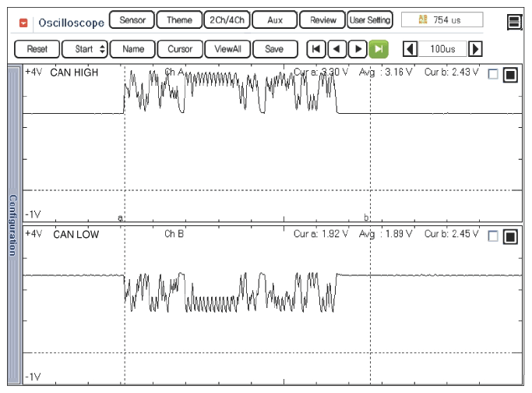Click the 754 us cursor time readout

[442, 19]
